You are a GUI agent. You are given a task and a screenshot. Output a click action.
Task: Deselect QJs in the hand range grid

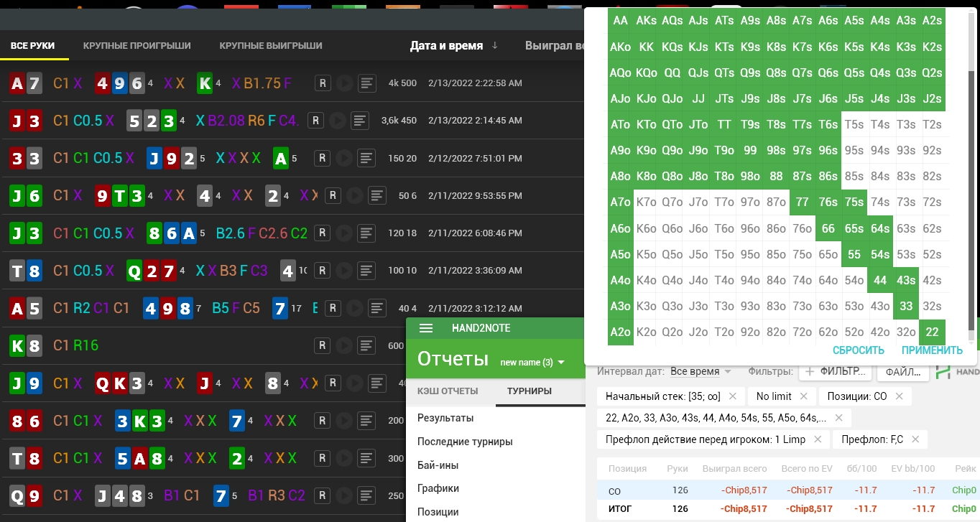click(698, 73)
